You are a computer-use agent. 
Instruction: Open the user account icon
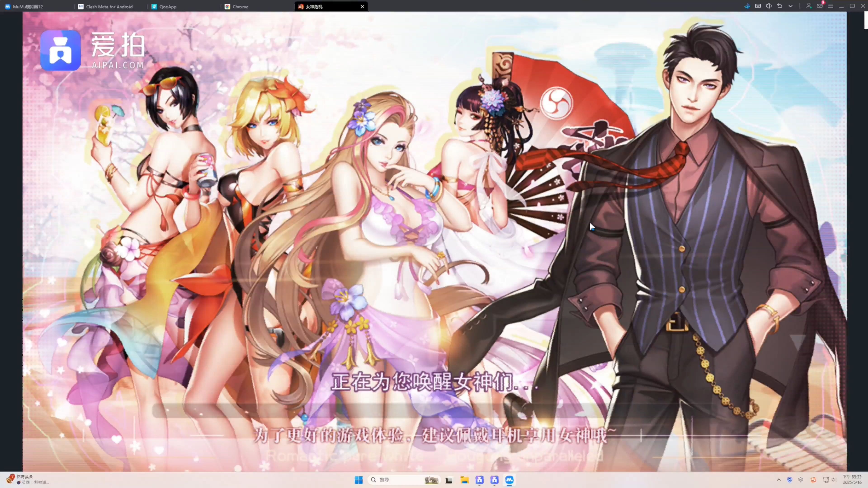tap(809, 6)
